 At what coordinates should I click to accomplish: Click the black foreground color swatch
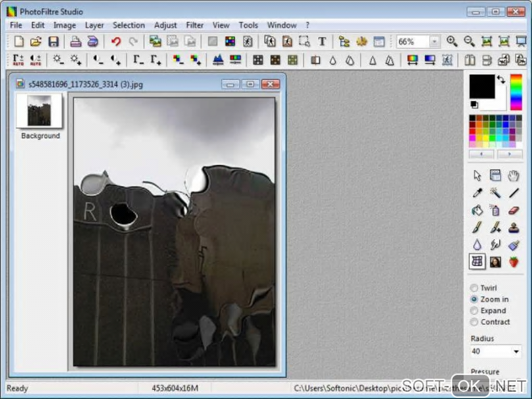coord(482,87)
